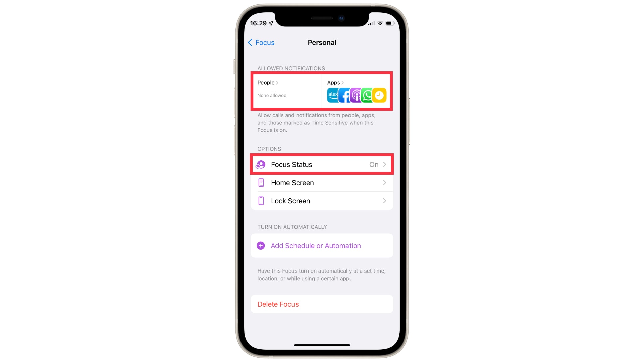Open the WhatsApp app notifications settings
Image resolution: width=644 pixels, height=362 pixels.
click(368, 95)
